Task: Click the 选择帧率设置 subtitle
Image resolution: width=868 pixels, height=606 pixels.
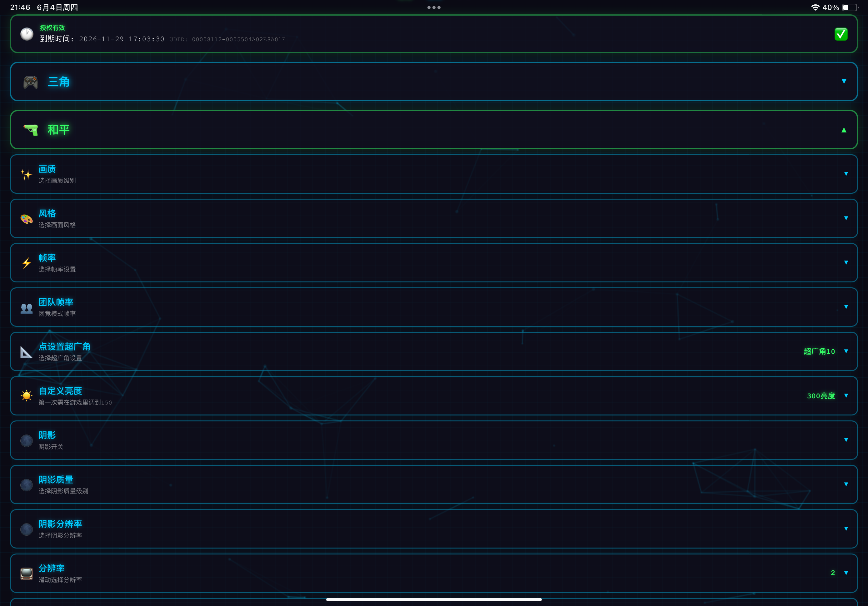Action: (x=57, y=269)
